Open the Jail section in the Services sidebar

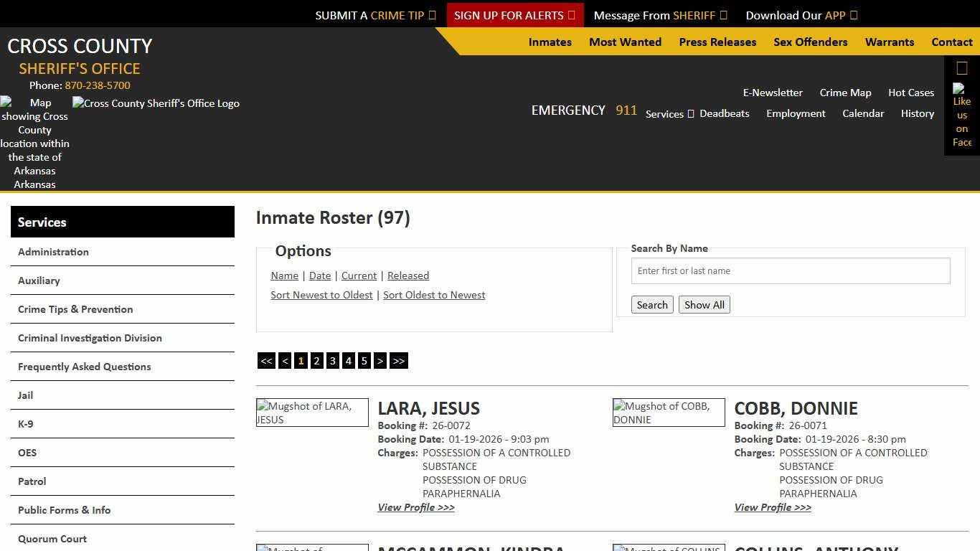25,395
